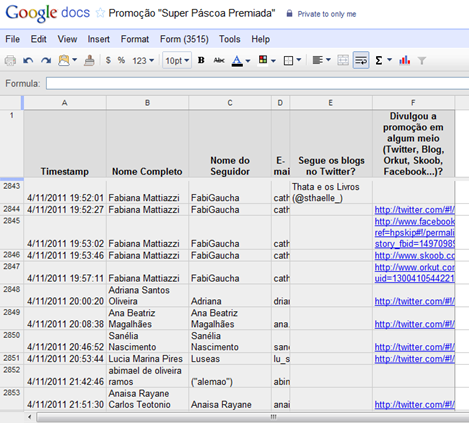Open the background color dropdown arrow
The height and width of the screenshot is (423, 469).
coord(273,61)
